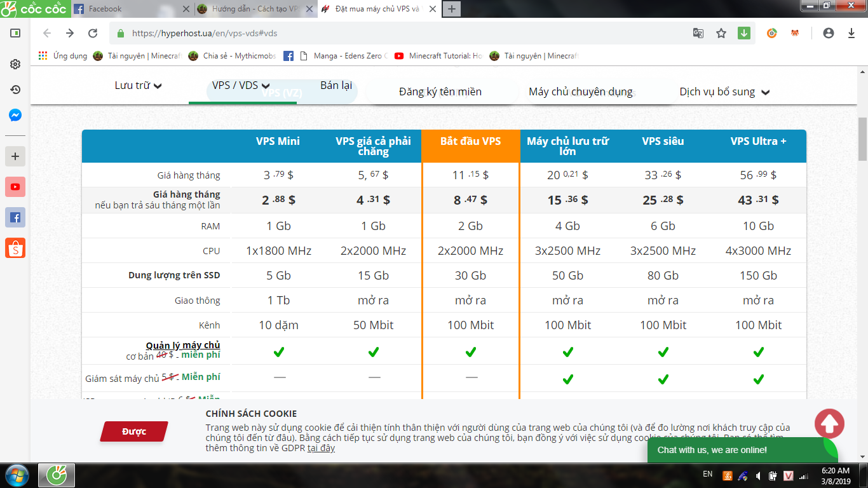Click the 50 Mbit channel cell
Image resolution: width=868 pixels, height=488 pixels.
tap(374, 325)
